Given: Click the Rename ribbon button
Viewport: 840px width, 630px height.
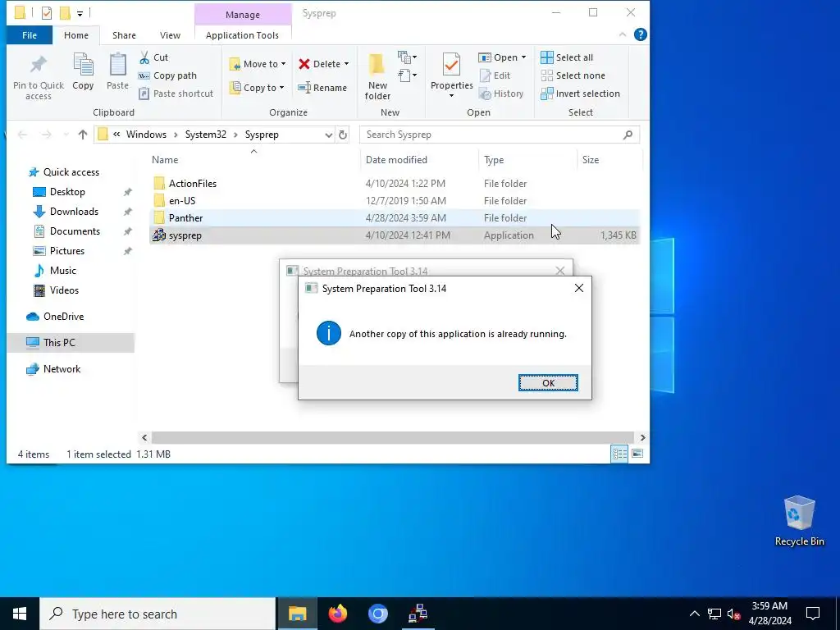Looking at the screenshot, I should coord(322,87).
